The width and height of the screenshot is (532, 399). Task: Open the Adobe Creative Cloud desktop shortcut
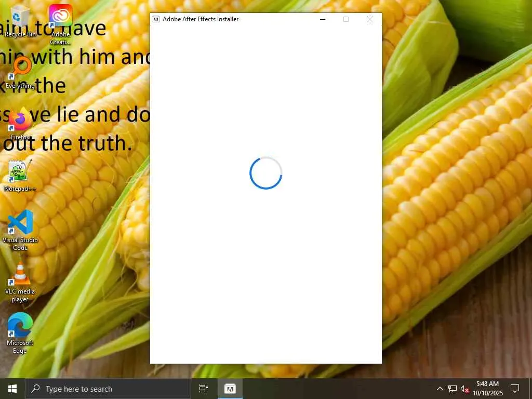tap(60, 25)
